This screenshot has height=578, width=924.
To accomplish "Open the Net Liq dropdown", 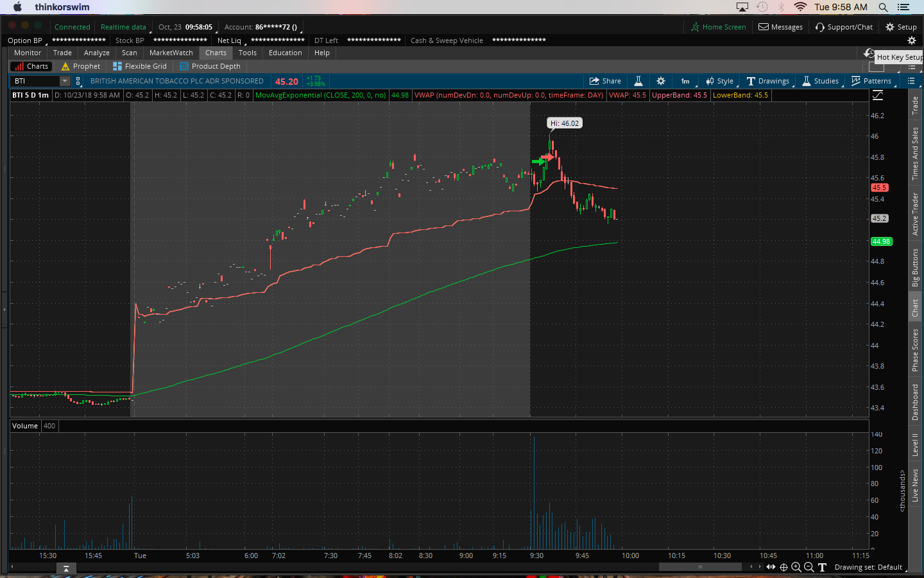I will pos(230,40).
